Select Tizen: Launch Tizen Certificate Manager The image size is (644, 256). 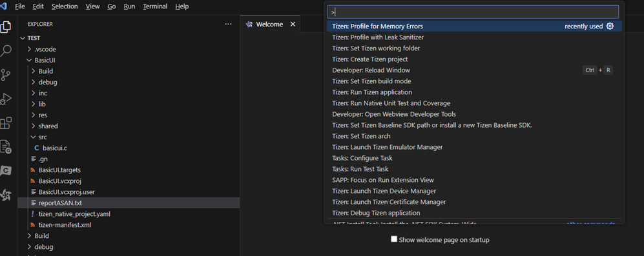pos(474,202)
